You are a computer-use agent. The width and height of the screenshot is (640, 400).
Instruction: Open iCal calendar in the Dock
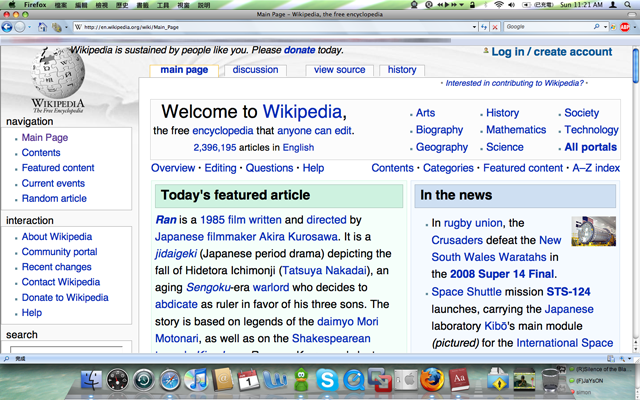point(249,380)
